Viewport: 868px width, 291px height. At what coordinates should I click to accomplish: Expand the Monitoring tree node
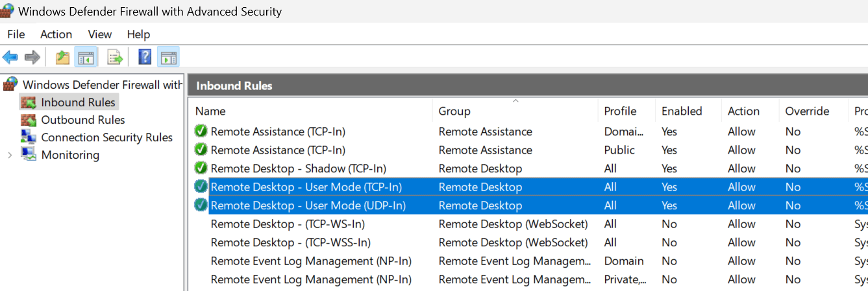(10, 155)
